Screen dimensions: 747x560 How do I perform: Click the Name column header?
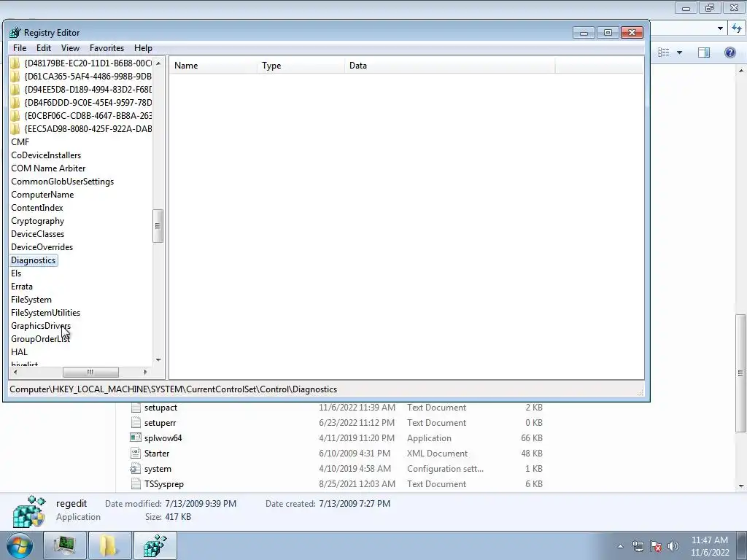213,66
